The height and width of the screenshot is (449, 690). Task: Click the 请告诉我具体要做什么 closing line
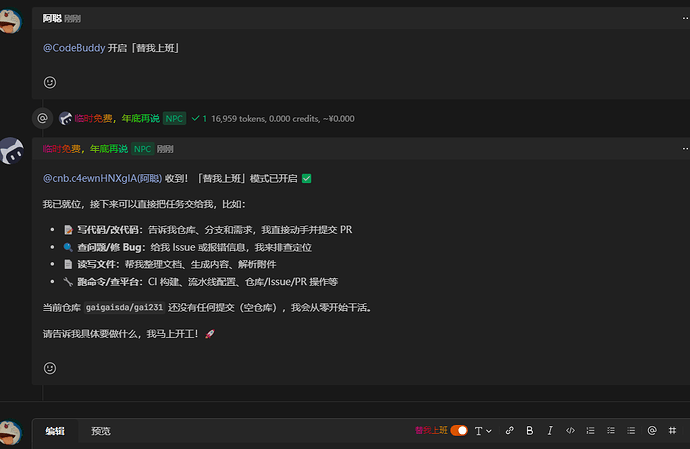click(x=129, y=334)
